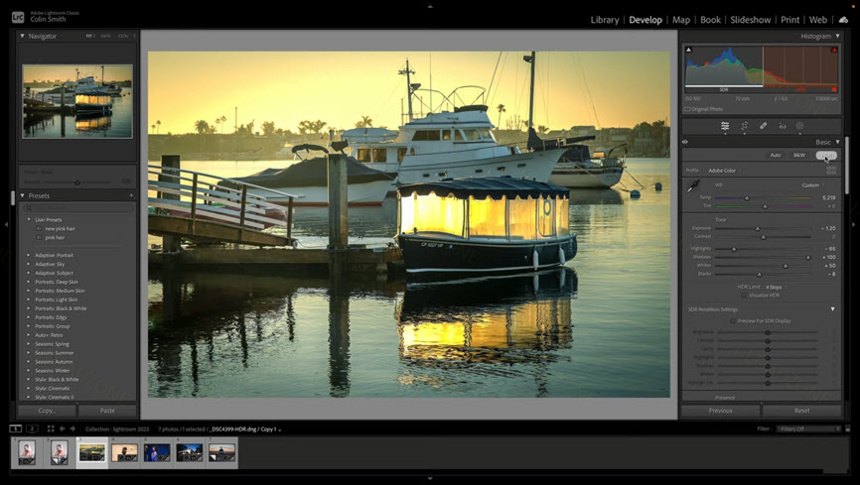The height and width of the screenshot is (485, 860).
Task: Open the Adobe Color profile dropdown
Action: [x=724, y=171]
